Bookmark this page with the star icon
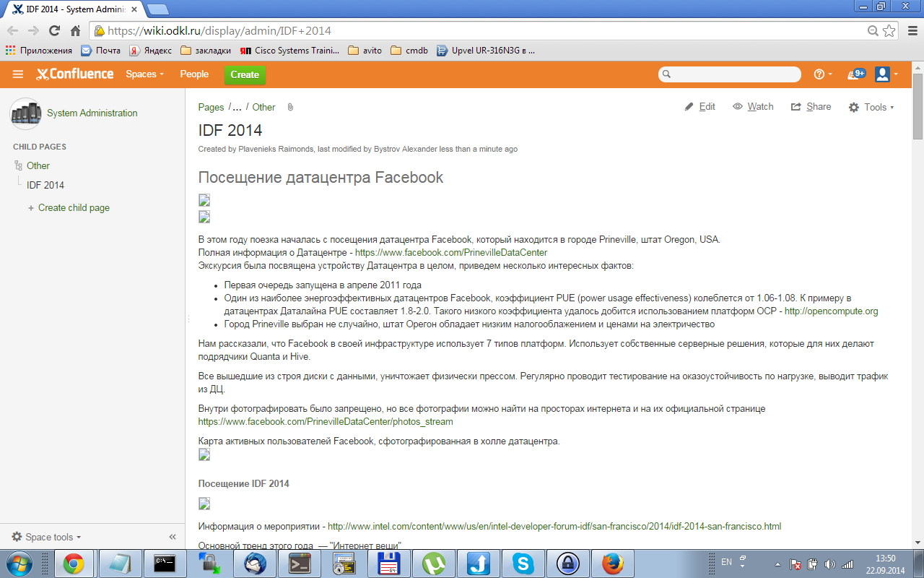924x578 pixels. (x=889, y=31)
